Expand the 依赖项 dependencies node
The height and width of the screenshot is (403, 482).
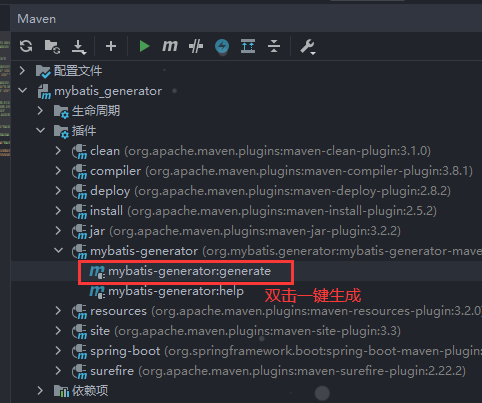point(40,391)
